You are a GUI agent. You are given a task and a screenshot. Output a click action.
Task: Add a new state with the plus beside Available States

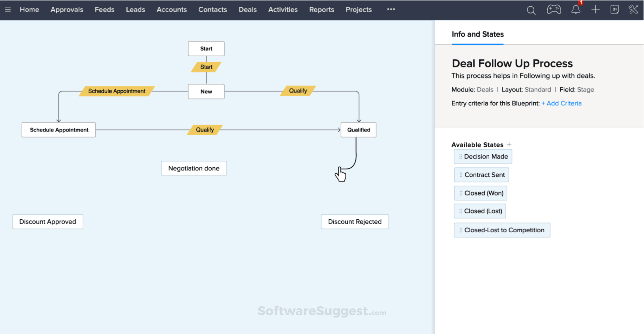coord(509,144)
